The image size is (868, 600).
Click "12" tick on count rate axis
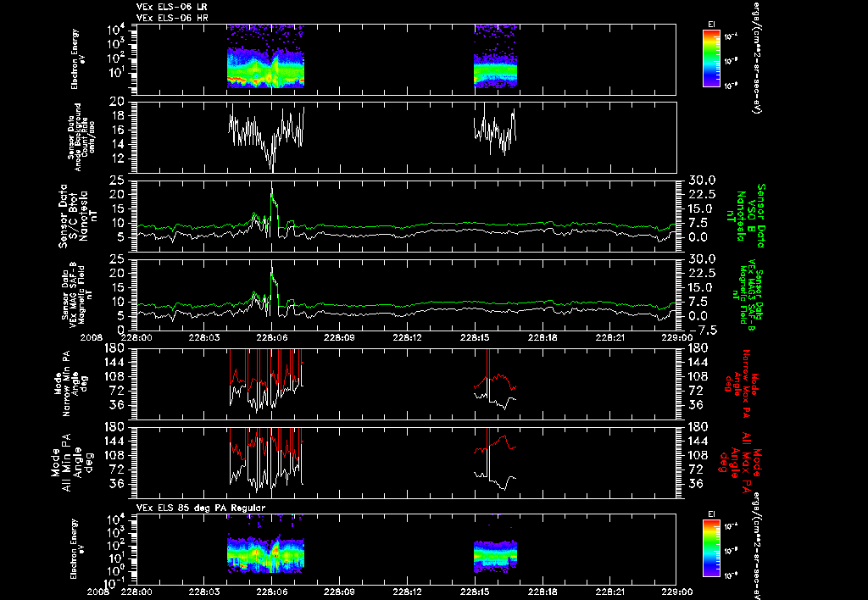[x=117, y=158]
